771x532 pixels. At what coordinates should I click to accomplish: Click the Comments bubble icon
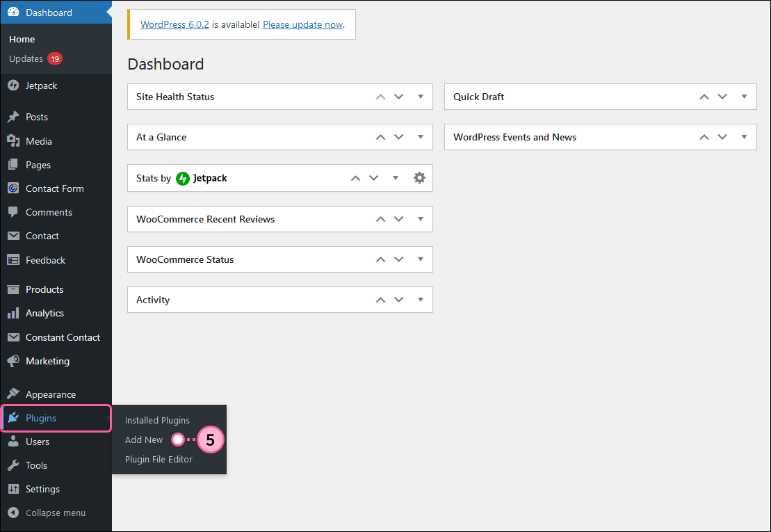click(13, 212)
